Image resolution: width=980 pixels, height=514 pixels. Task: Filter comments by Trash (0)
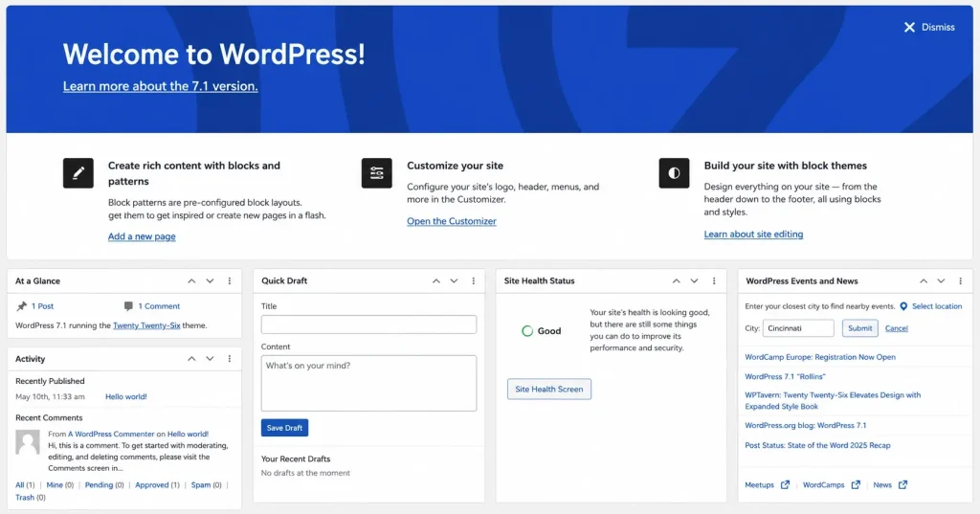pyautogui.click(x=31, y=498)
